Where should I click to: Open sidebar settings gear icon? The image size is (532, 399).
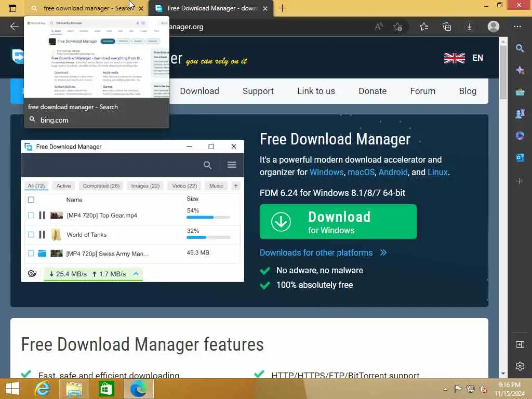(x=520, y=366)
